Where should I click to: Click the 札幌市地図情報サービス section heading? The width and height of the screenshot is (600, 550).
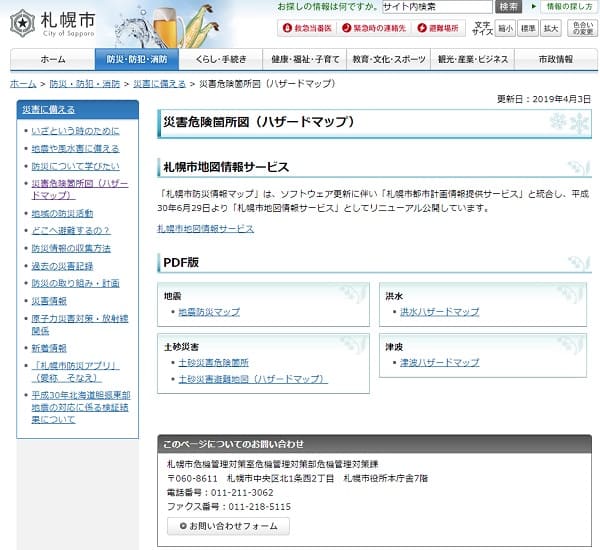[x=226, y=167]
